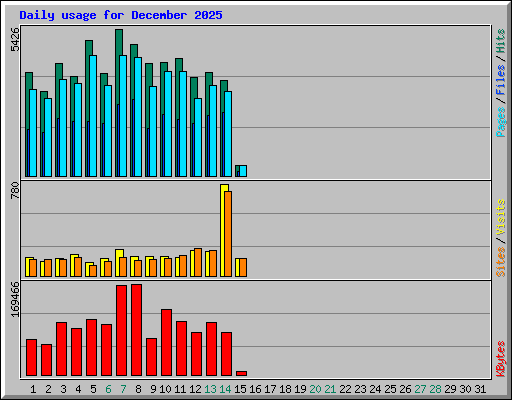Click the red KBytes bar for day 8
This screenshot has height=400, width=512.
point(136,330)
